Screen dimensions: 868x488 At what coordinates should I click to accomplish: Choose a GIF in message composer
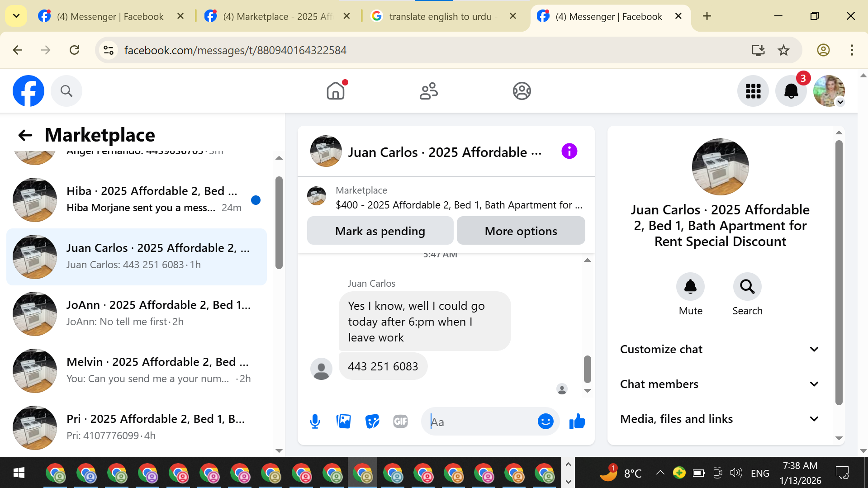click(x=401, y=422)
